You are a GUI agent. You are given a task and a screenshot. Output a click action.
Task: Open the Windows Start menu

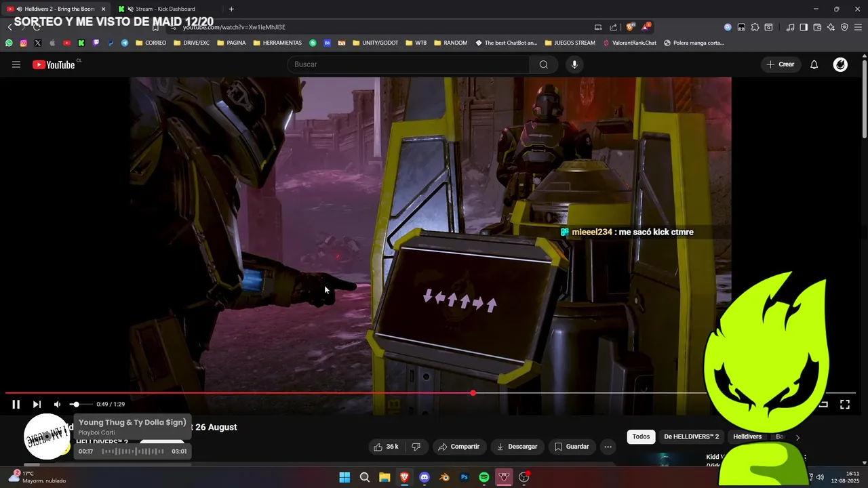click(x=344, y=477)
